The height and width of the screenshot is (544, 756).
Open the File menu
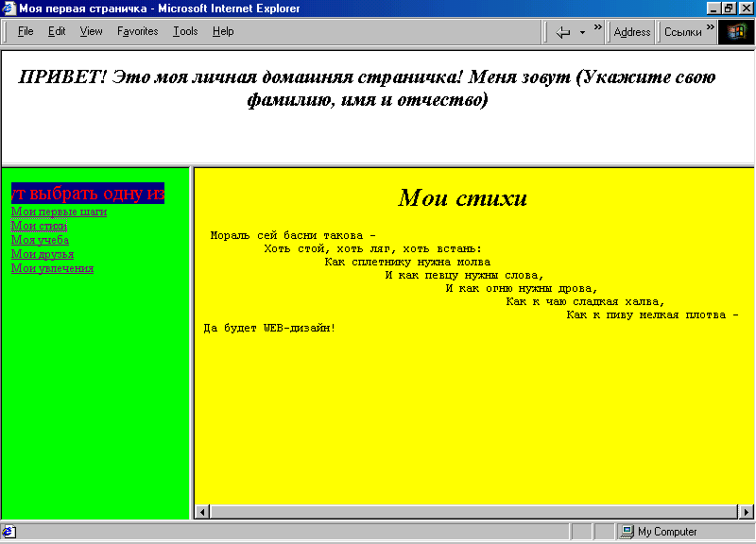pyautogui.click(x=26, y=31)
